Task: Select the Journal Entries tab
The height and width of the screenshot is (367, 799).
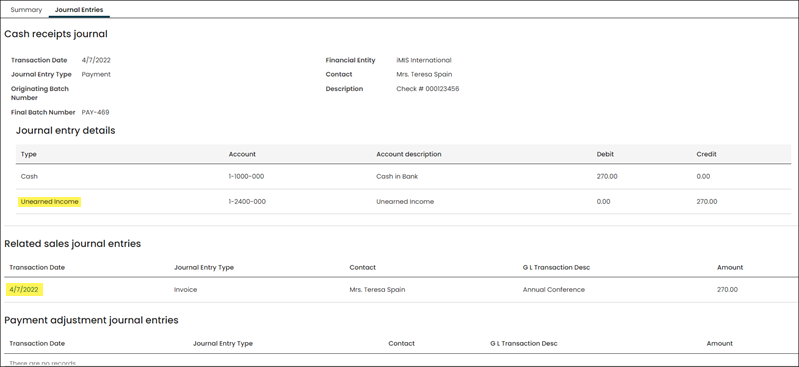Action: (x=79, y=10)
